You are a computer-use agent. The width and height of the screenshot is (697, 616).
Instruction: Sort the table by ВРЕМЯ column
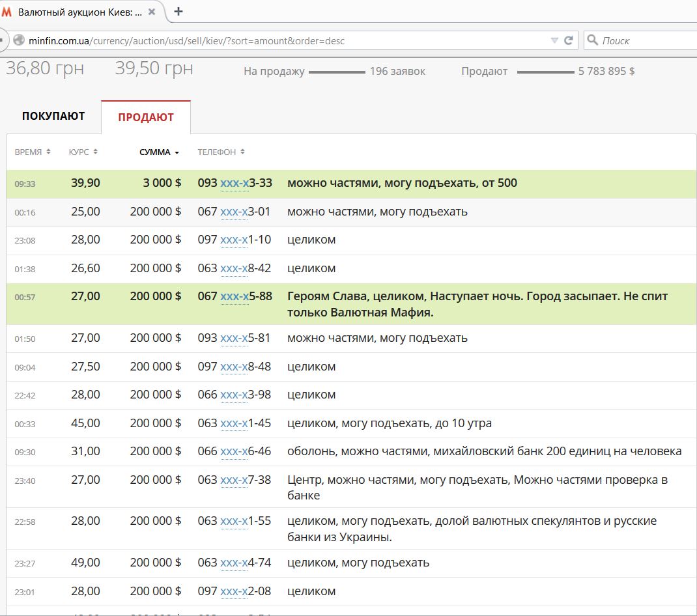coord(33,152)
